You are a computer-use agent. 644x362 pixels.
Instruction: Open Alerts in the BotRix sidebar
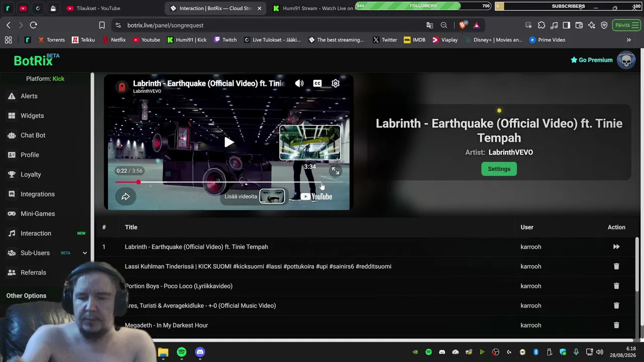point(29,96)
